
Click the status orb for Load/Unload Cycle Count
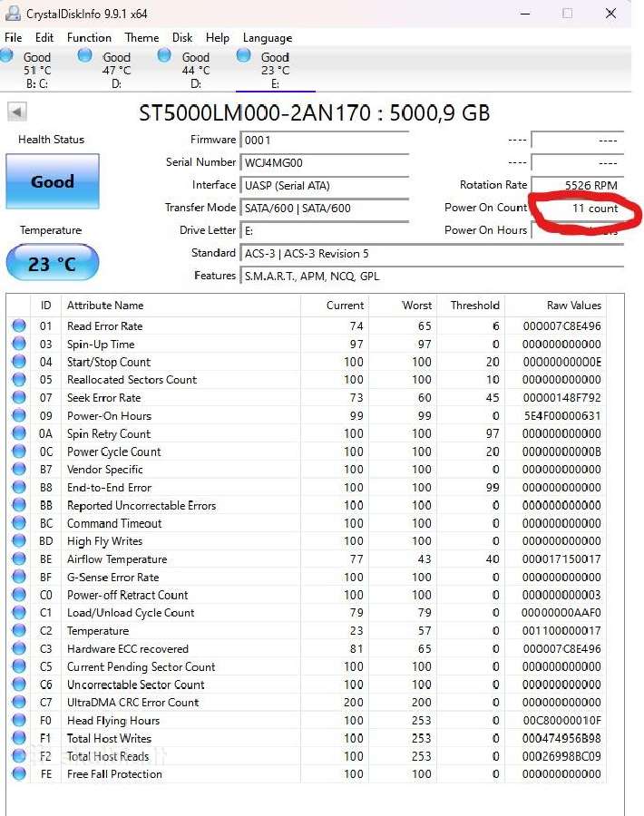(19, 613)
